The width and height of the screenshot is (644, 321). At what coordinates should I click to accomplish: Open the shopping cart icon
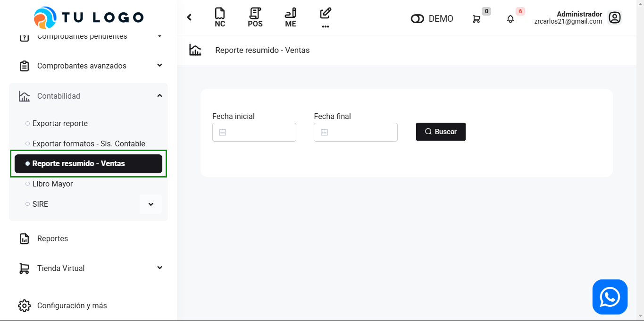[x=477, y=19]
